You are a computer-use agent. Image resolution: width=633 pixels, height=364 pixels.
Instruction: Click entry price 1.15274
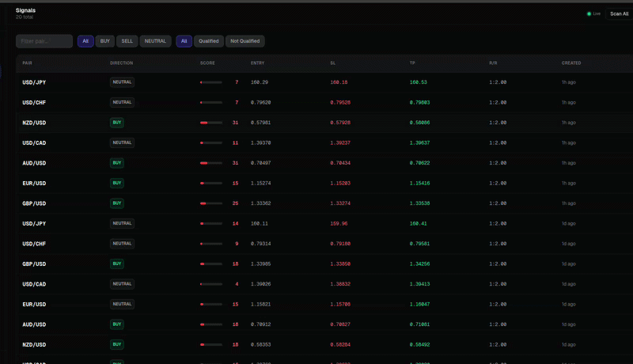[261, 184]
